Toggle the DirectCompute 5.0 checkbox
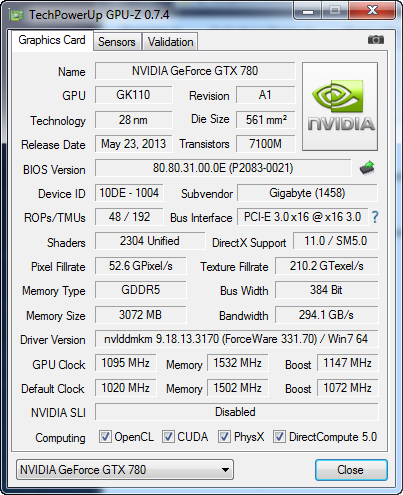This screenshot has width=403, height=495. [279, 437]
